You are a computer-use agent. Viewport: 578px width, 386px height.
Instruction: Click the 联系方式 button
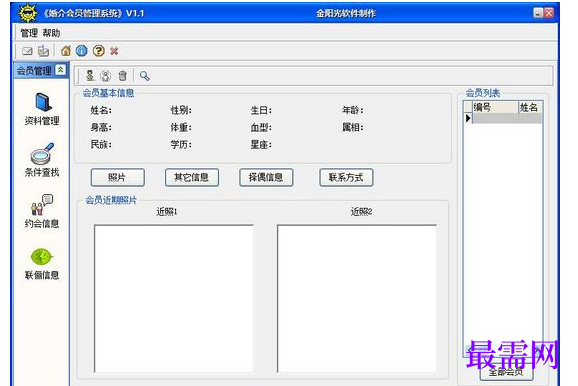tap(346, 178)
